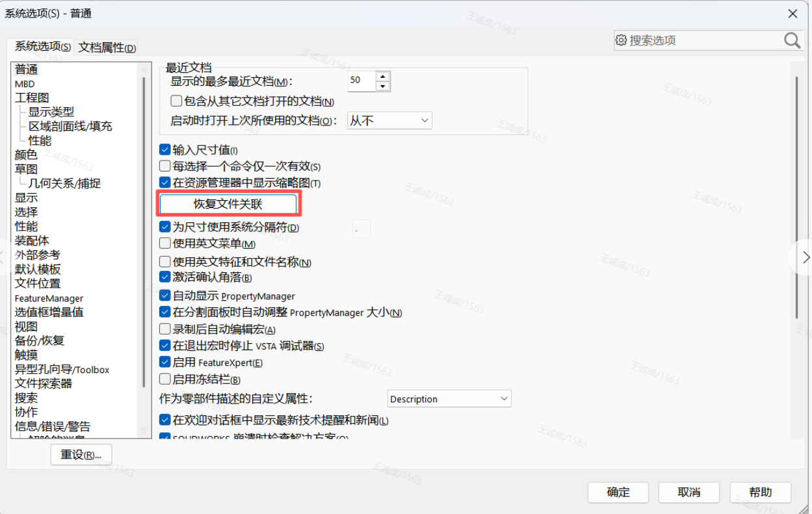Select 搜索 category in list

pyautogui.click(x=26, y=398)
